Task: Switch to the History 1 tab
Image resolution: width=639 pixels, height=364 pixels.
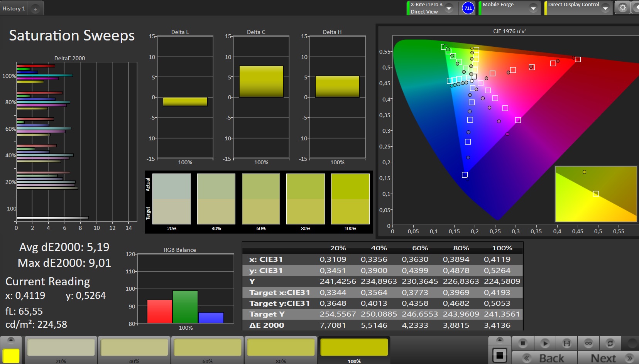Action: tap(14, 8)
